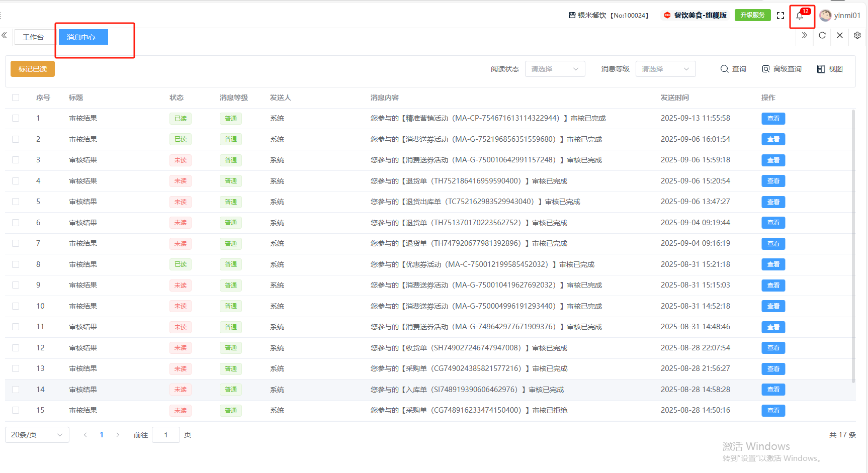Click the 查询 search icon button
This screenshot has height=473, width=868.
(733, 69)
